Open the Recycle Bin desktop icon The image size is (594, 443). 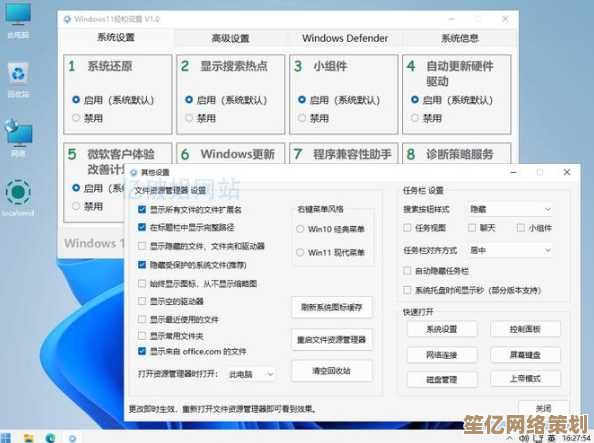tap(18, 80)
